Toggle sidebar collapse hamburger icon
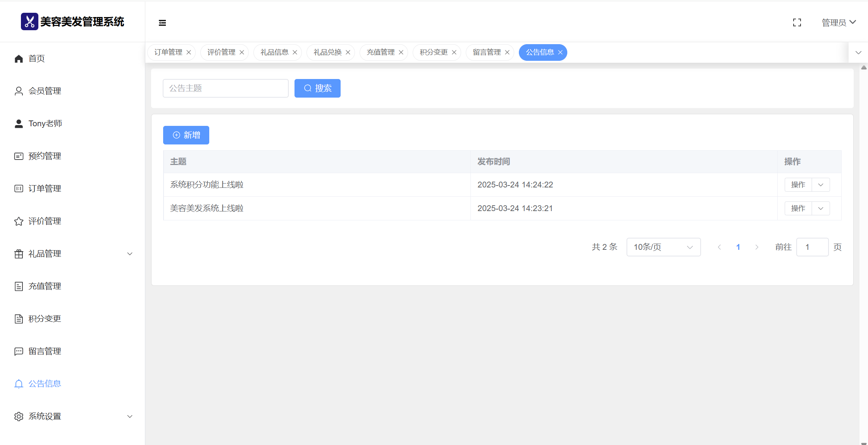This screenshot has height=445, width=868. coord(162,23)
